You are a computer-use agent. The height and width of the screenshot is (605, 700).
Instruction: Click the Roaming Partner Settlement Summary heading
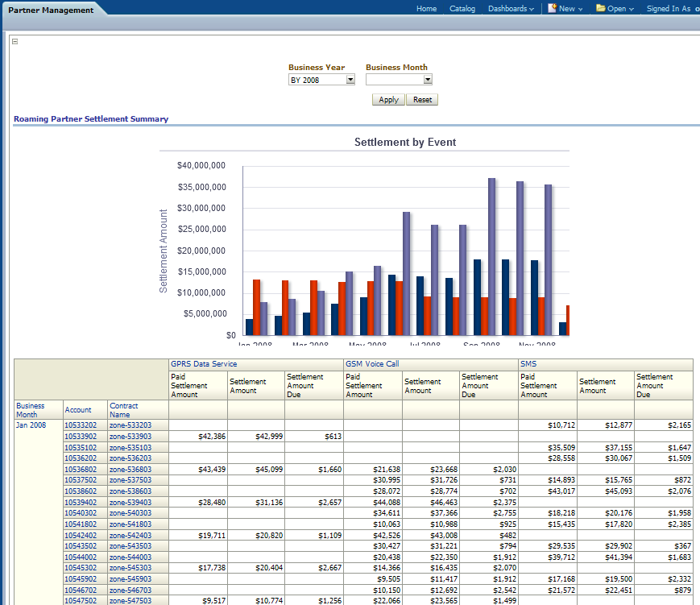91,118
